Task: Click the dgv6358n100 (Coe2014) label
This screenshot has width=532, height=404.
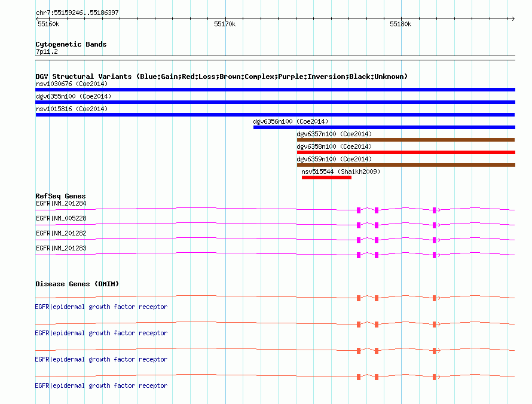Action: tap(334, 146)
